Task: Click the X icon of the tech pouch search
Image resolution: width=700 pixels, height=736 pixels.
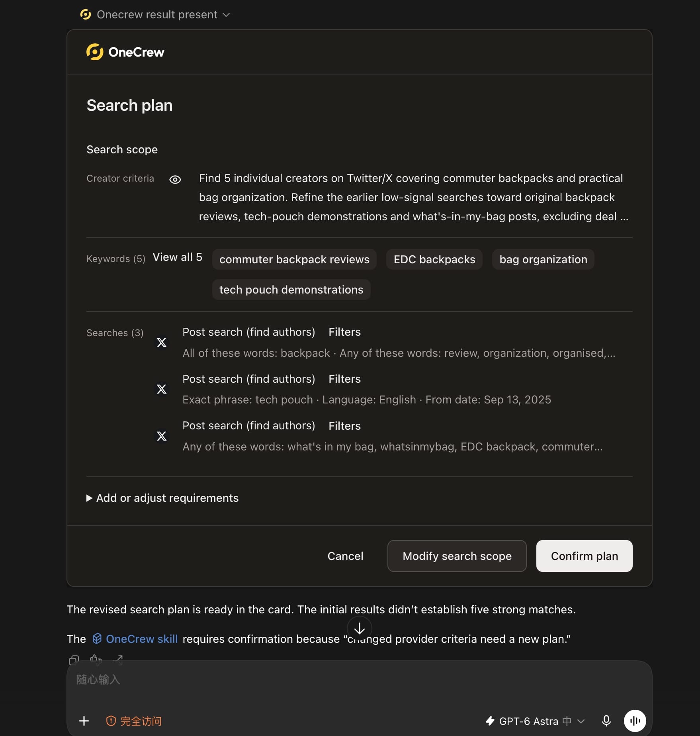Action: point(162,389)
